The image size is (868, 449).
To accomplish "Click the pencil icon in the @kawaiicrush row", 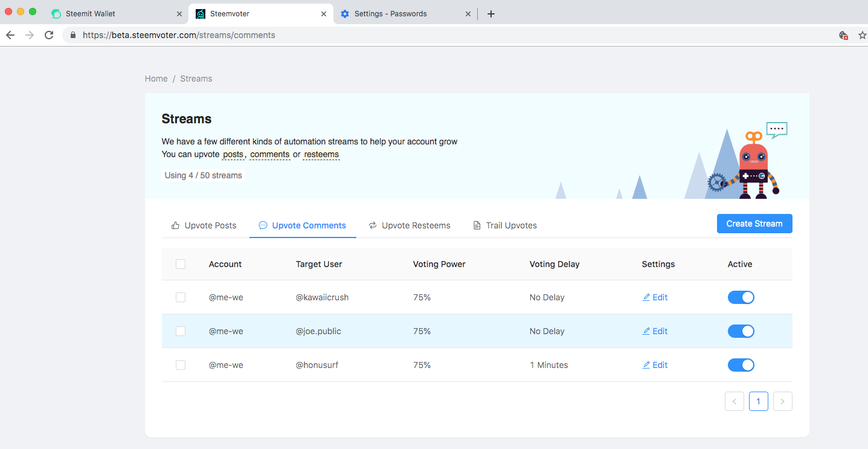I will coord(646,297).
